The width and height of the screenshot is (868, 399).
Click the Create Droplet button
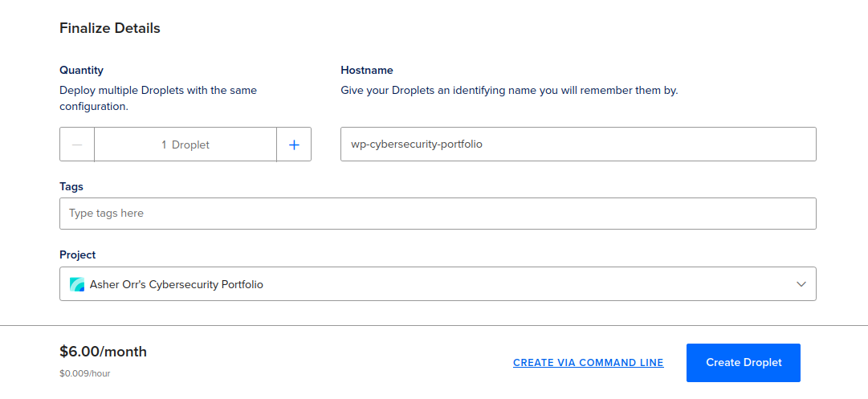744,363
